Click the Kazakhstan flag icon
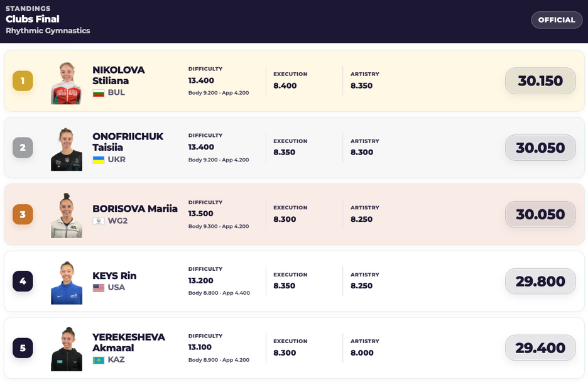The width and height of the screenshot is (588, 382). click(98, 360)
